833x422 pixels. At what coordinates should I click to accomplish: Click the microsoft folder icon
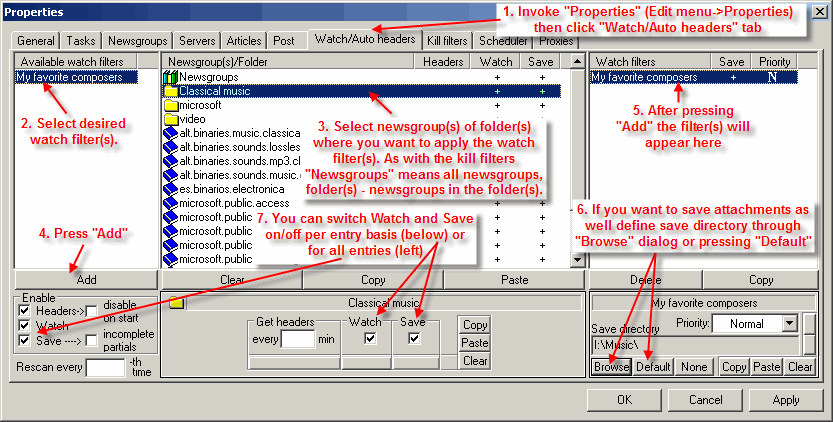pos(170,105)
